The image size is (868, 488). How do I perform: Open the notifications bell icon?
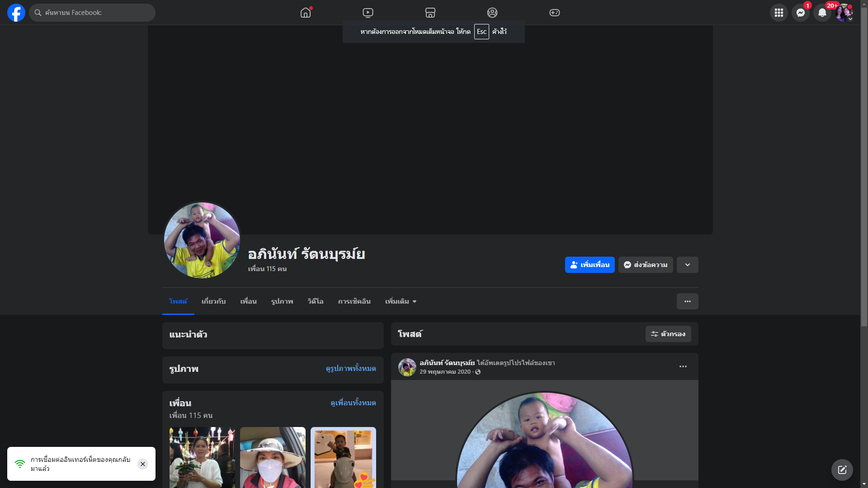point(822,13)
